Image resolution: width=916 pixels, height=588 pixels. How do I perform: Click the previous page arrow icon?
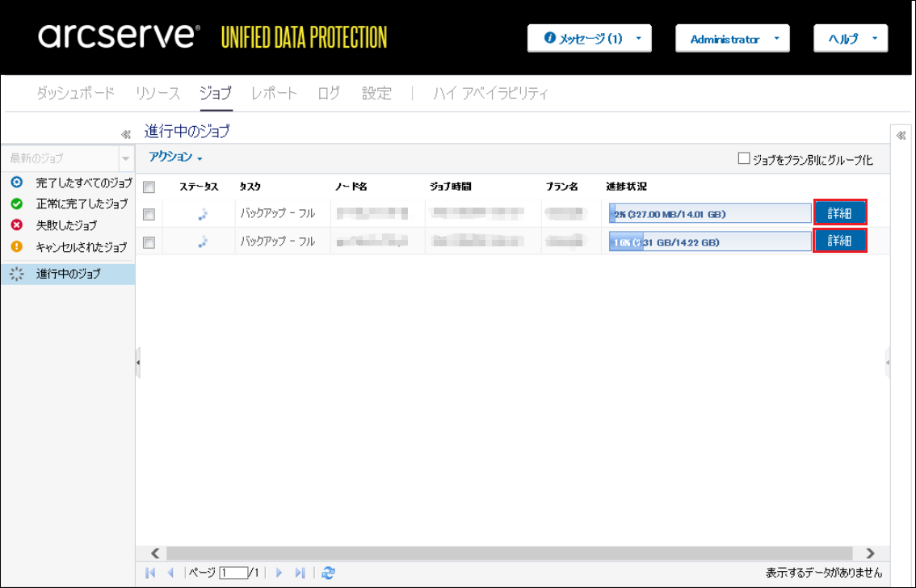pos(170,573)
